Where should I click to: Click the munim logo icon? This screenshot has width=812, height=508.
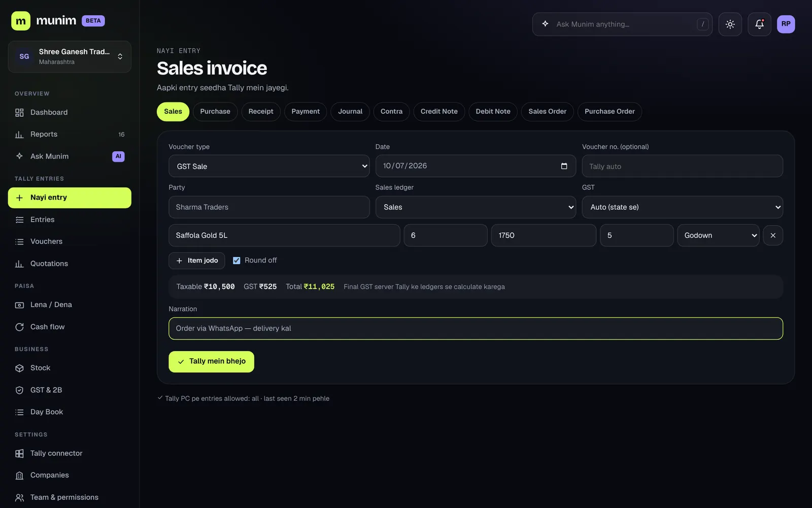pyautogui.click(x=21, y=21)
